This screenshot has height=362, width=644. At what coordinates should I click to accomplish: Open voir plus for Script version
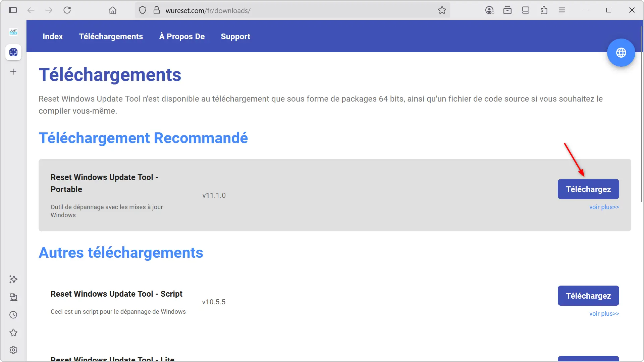pos(604,314)
